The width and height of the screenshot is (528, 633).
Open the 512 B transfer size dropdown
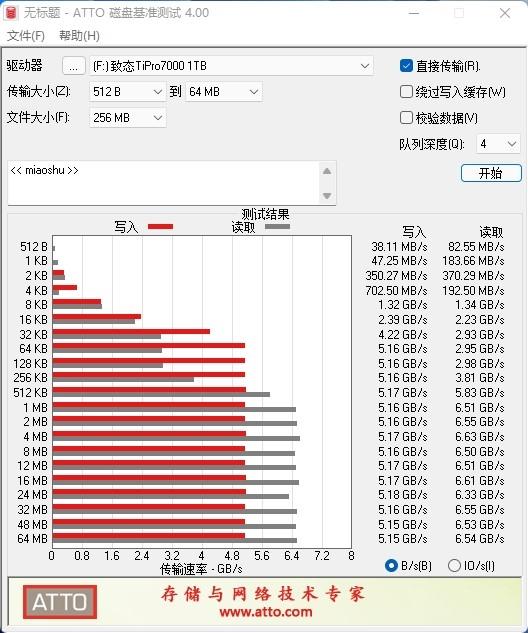click(x=128, y=92)
